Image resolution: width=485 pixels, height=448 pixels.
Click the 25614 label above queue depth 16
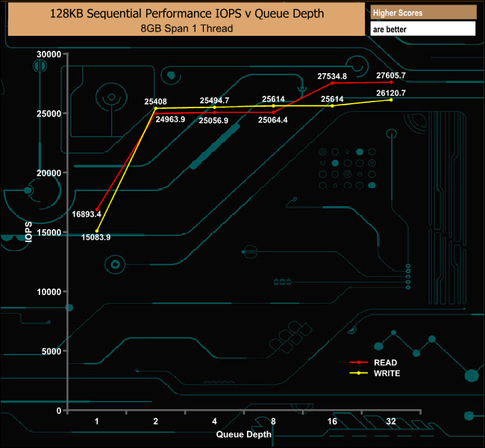[x=332, y=99]
